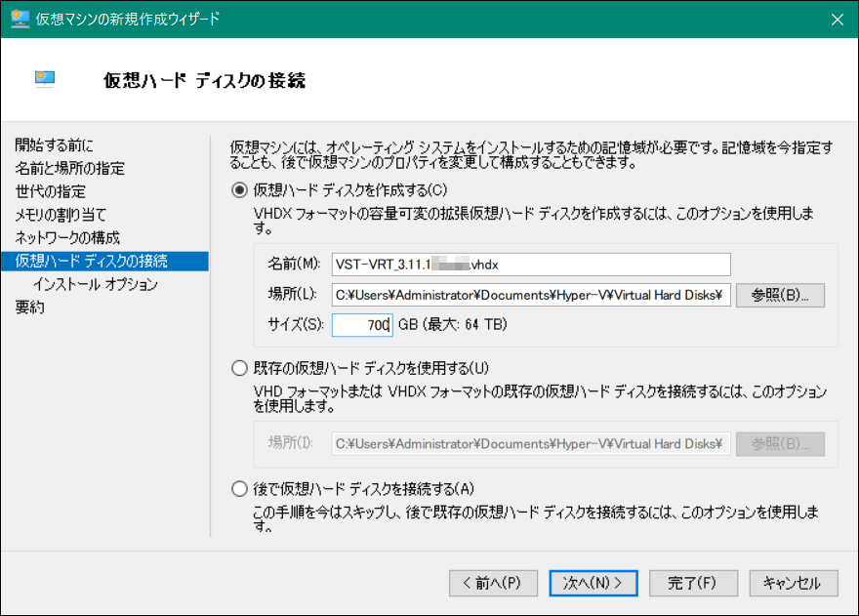Click the 名前(M): label
Viewport: 859px width, 616px height.
coord(294,264)
